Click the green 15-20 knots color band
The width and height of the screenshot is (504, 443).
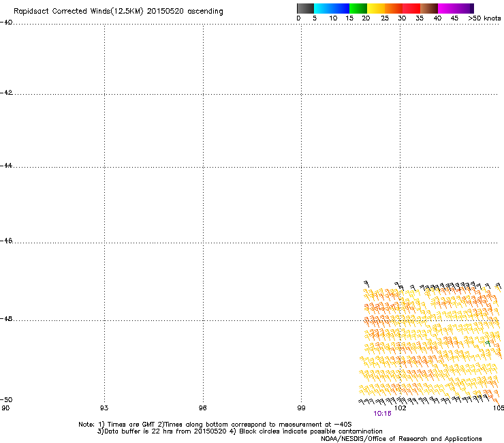(x=358, y=8)
